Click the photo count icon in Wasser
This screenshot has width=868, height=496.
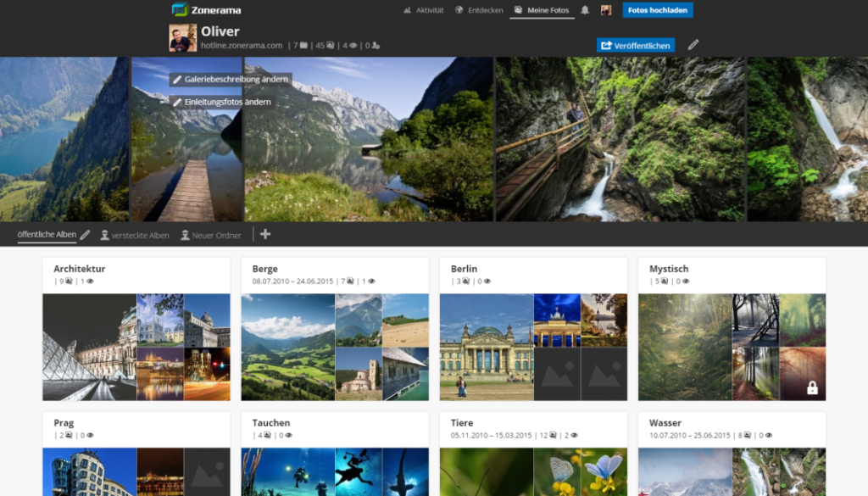[x=748, y=435]
